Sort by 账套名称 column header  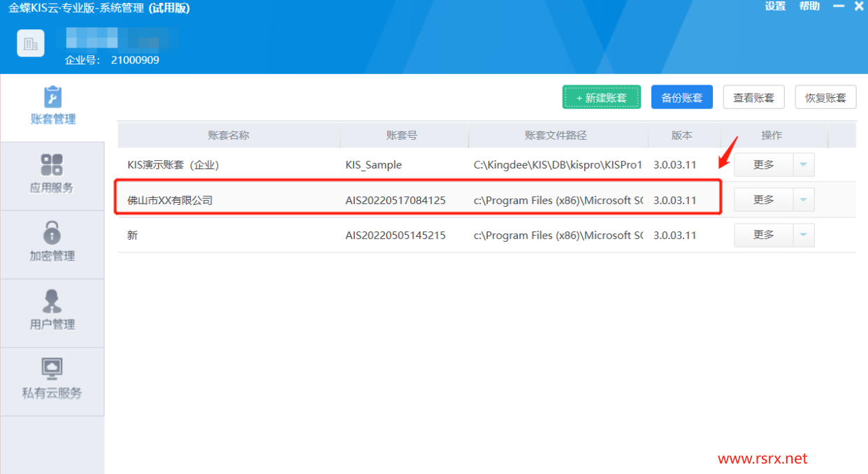(x=229, y=136)
